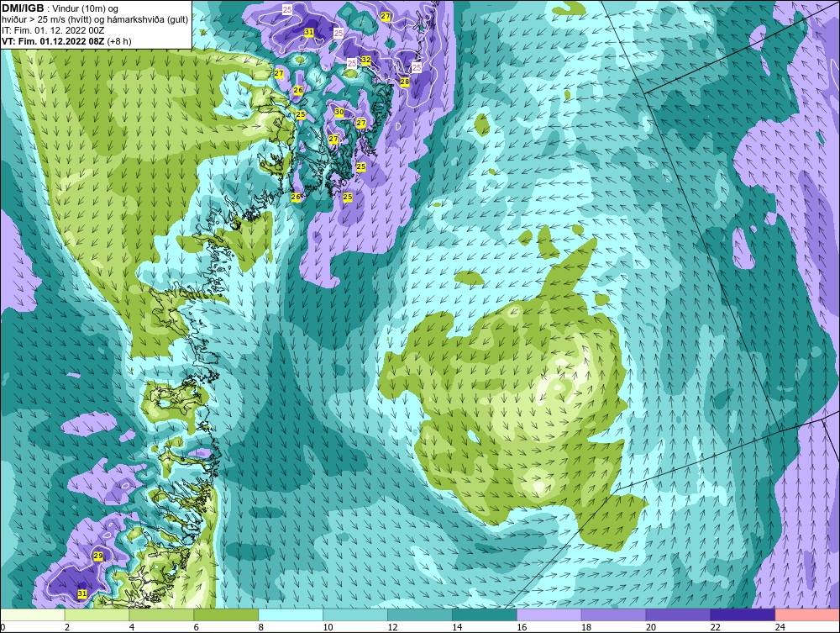Screen dimensions: 840x633
Task: Select the yellow "29" gust label
Action: click(x=98, y=556)
